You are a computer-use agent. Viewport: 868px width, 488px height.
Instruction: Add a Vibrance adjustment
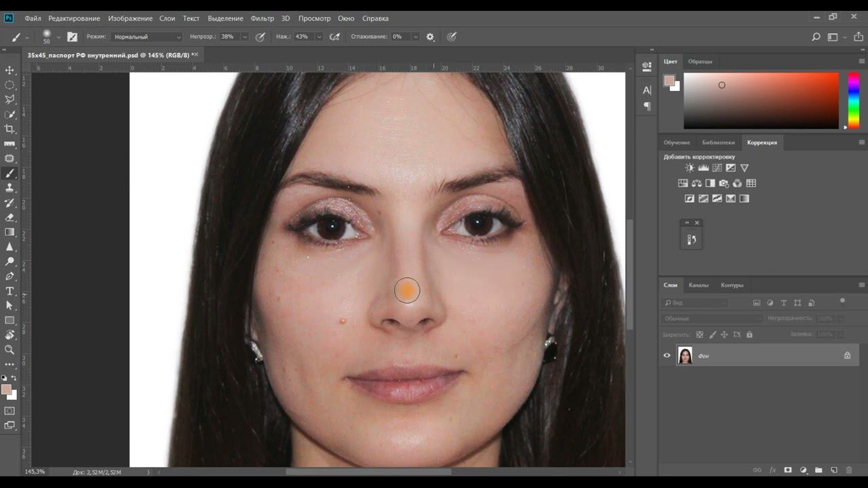tap(744, 167)
